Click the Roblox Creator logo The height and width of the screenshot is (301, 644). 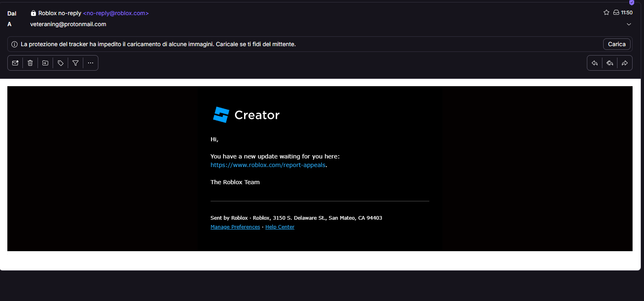[246, 115]
